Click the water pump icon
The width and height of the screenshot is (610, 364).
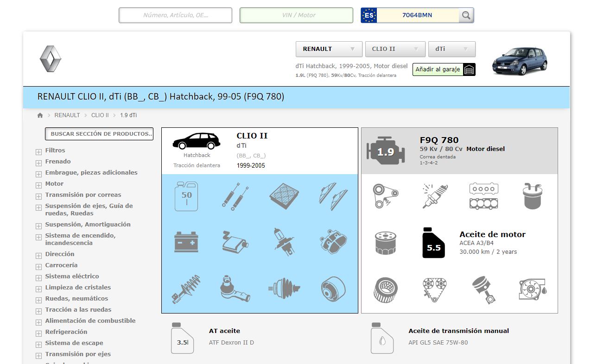pos(532,289)
